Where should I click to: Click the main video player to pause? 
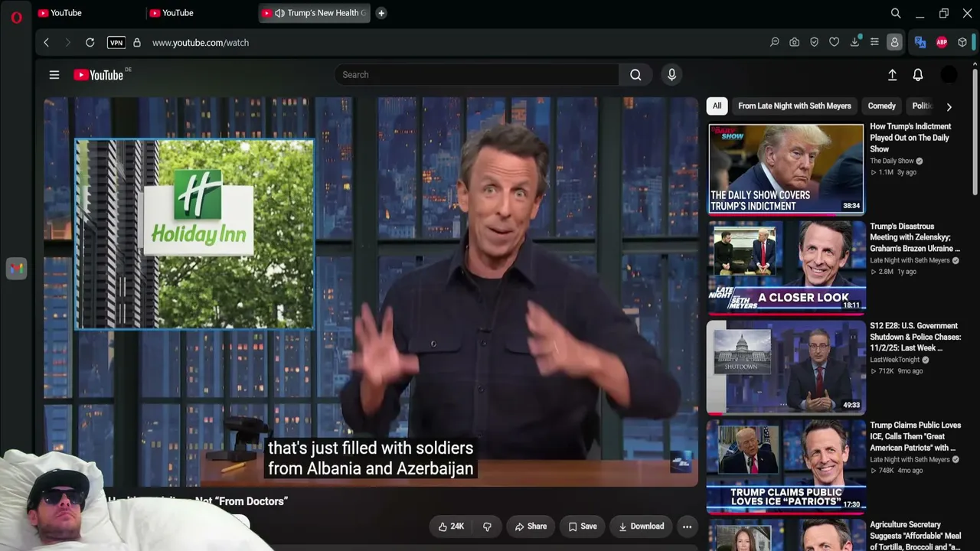(x=371, y=291)
